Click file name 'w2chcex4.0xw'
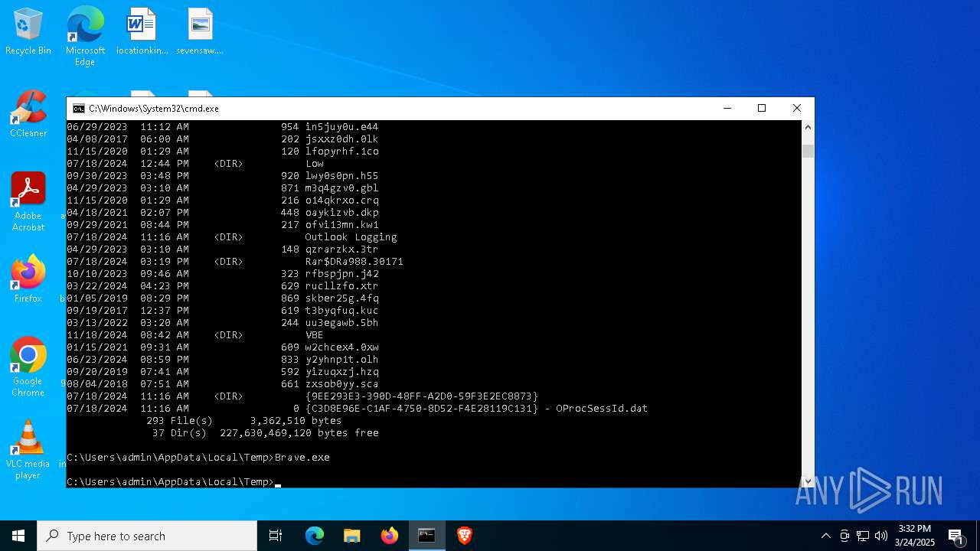Viewport: 980px width, 551px height. pyautogui.click(x=341, y=347)
